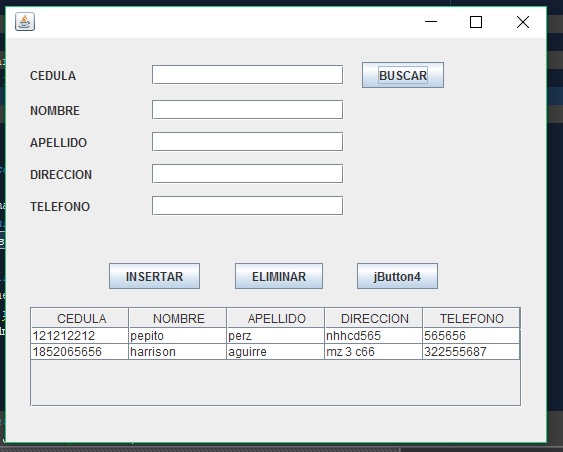Click the APELLIDO table column header

coord(276,318)
